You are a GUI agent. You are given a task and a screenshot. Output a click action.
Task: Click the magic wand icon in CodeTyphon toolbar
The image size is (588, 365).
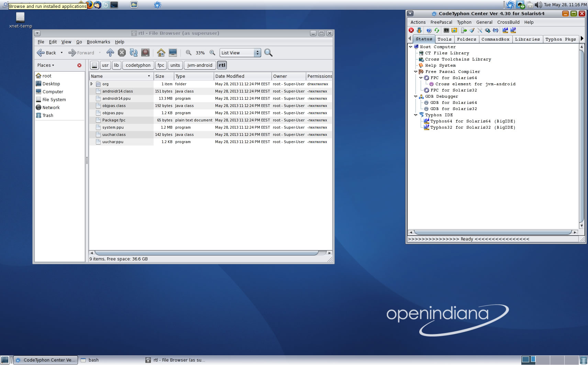480,30
